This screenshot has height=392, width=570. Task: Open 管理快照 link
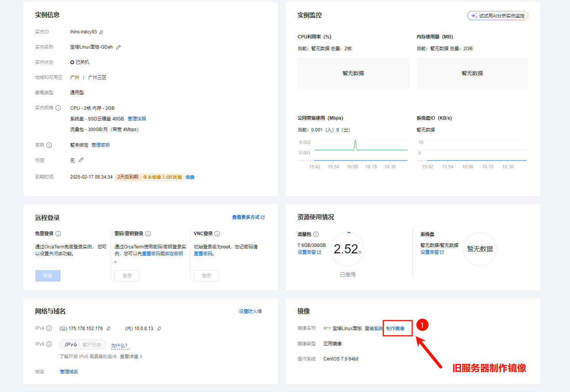(137, 119)
